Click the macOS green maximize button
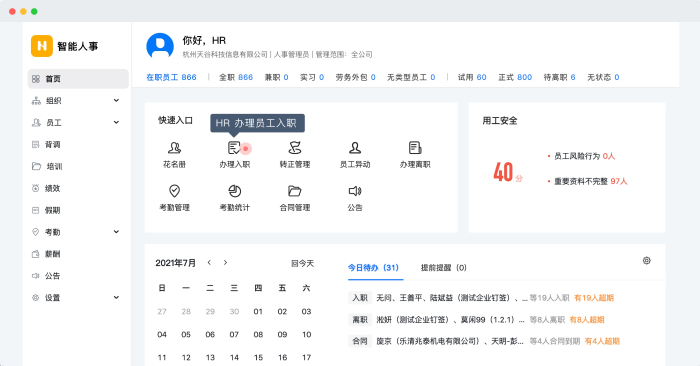Image resolution: width=700 pixels, height=366 pixels. 34,11
